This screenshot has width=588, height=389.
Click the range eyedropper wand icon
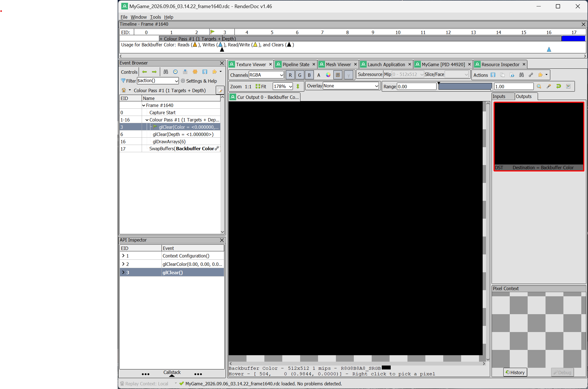point(549,86)
